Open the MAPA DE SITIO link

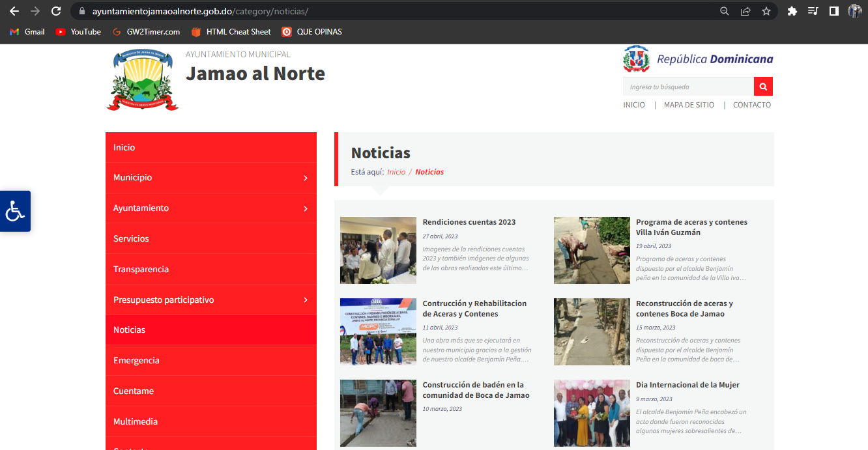click(689, 105)
